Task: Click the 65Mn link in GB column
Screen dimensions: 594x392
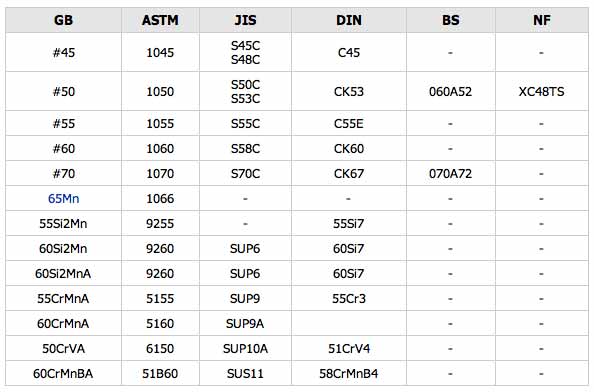Action: coord(64,198)
